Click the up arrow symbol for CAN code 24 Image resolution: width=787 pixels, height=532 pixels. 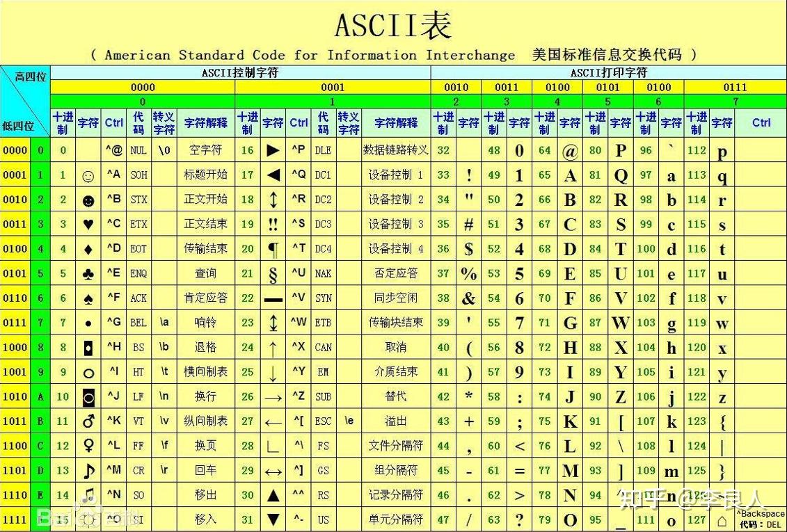[x=273, y=347]
